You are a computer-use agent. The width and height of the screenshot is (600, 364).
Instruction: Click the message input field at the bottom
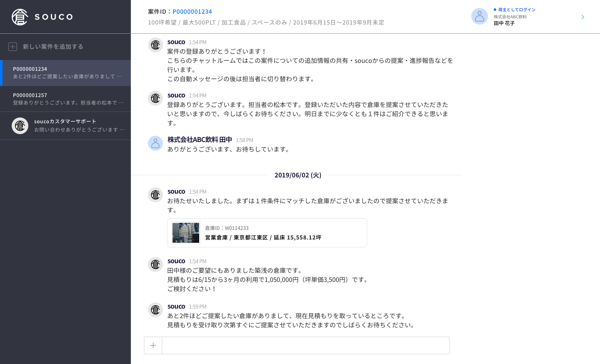click(305, 345)
